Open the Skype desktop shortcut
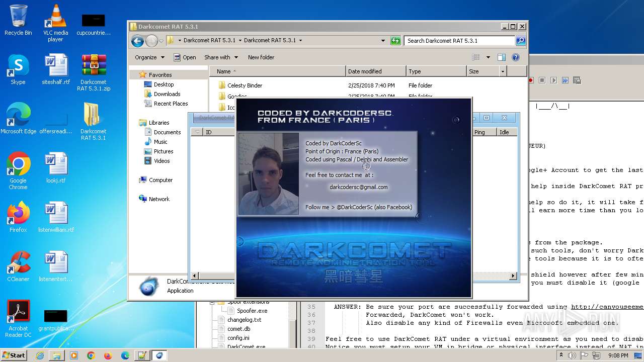Screen dimensions: 644x362 click(18, 69)
